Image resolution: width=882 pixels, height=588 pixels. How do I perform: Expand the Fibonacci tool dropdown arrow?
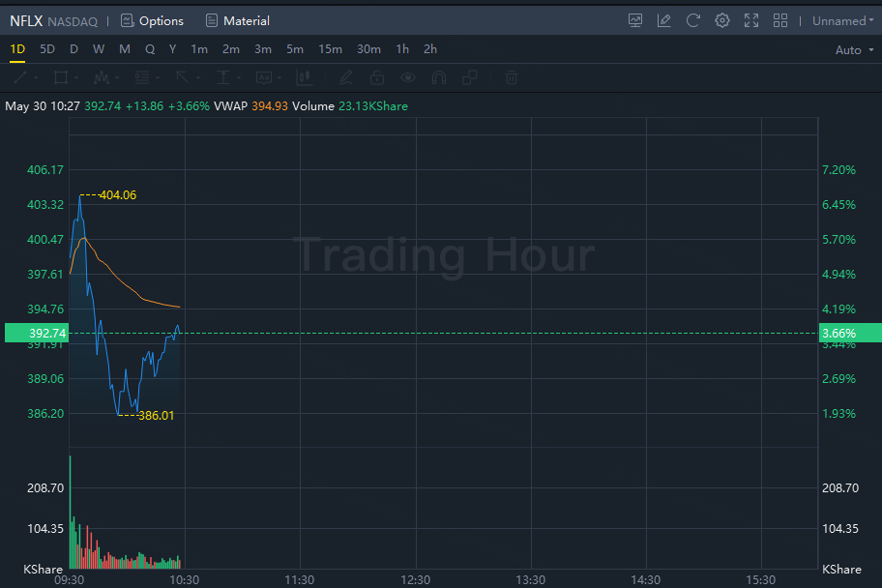pos(158,78)
